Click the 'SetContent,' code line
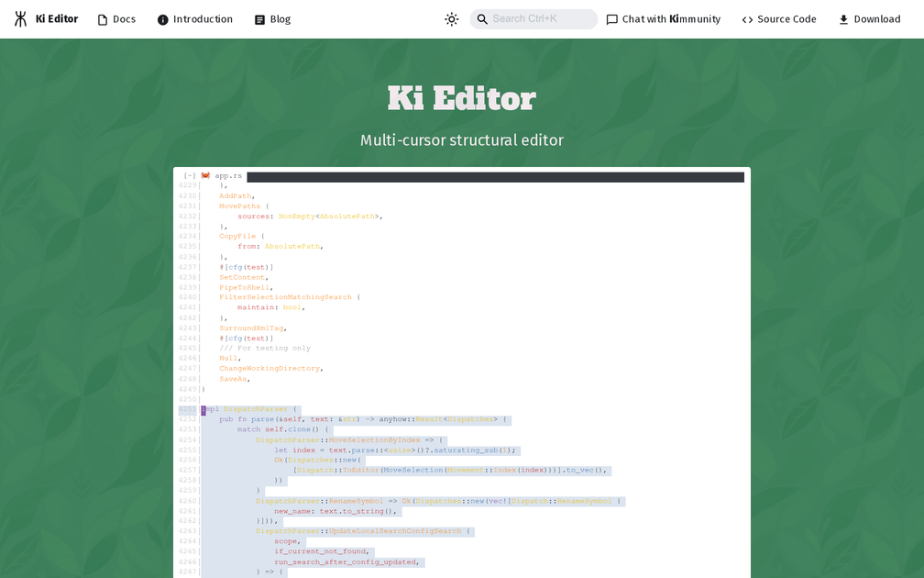 [244, 277]
